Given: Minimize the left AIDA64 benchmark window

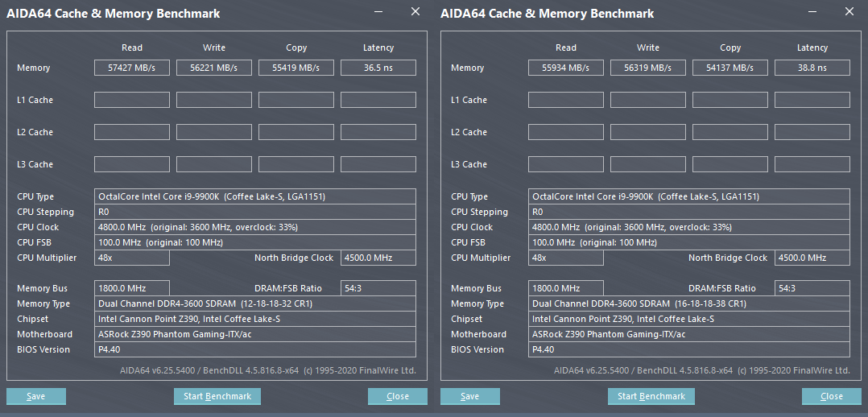Looking at the screenshot, I should [x=379, y=12].
